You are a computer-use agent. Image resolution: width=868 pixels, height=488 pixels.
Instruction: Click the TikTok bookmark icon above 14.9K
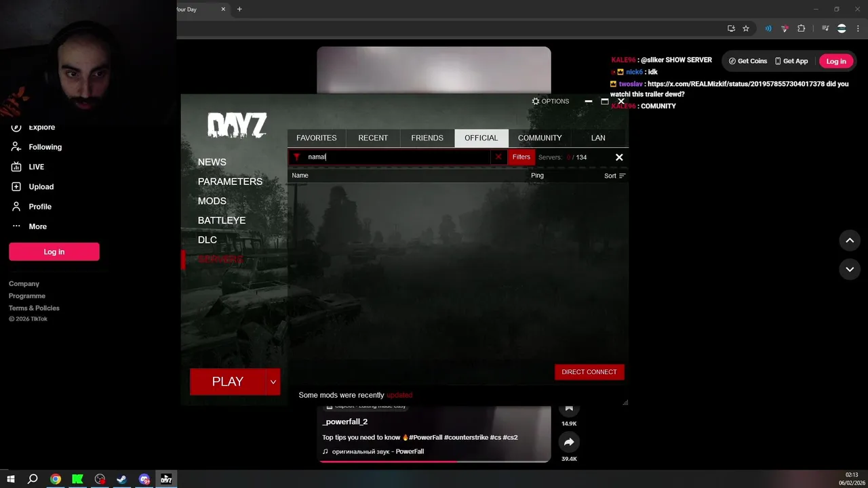coord(569,408)
